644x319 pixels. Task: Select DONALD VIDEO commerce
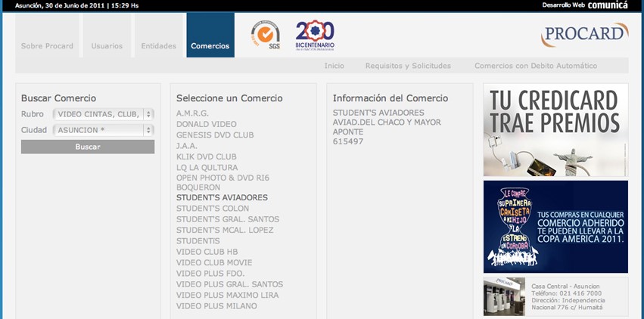[x=207, y=124]
